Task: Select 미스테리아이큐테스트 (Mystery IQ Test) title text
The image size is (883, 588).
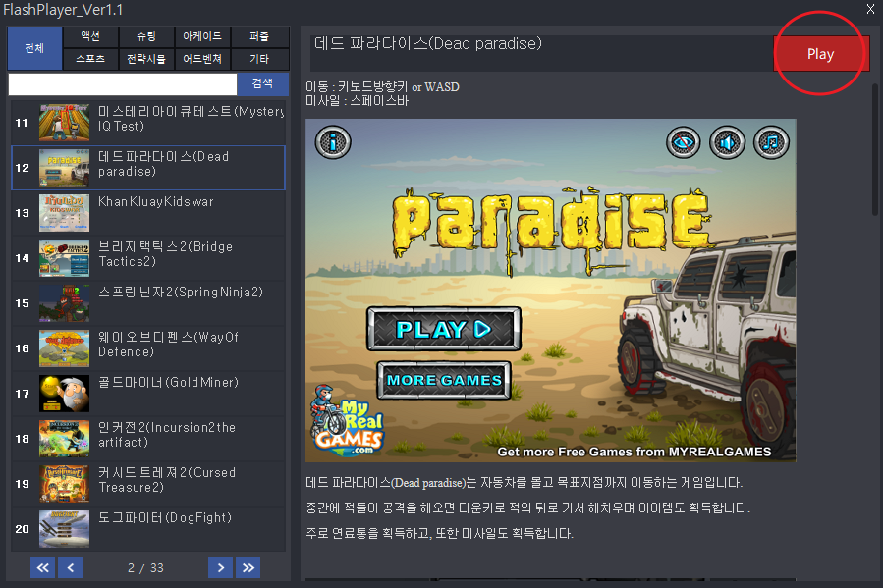Action: click(191, 119)
